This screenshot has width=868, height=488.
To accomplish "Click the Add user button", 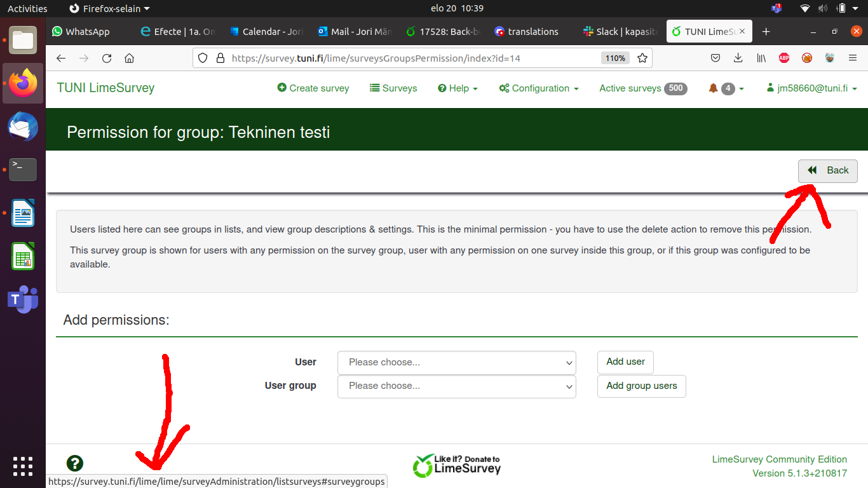I will [625, 362].
